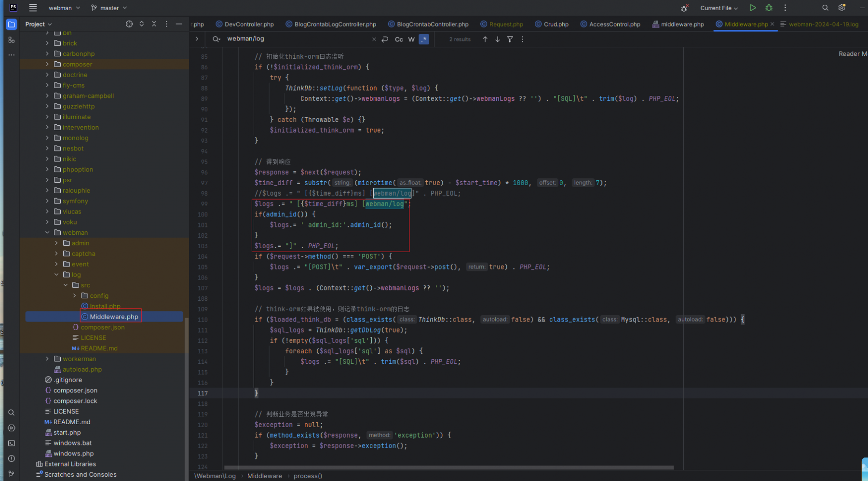Click the editor horizontal scrollbar
Viewport: 868px width, 481px height.
pos(449,468)
